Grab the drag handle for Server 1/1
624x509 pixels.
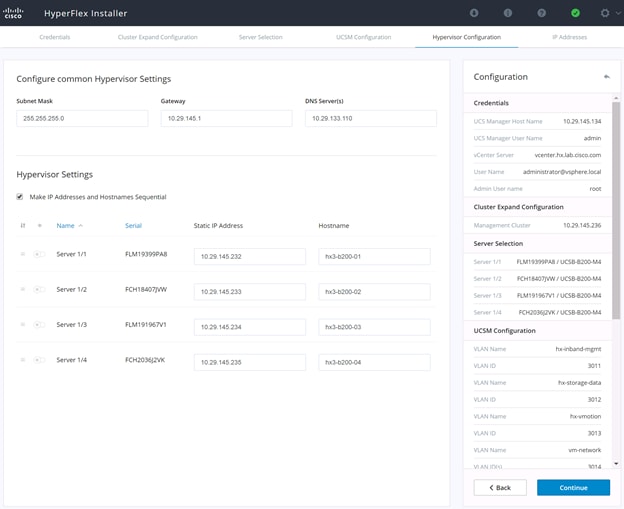click(23, 254)
